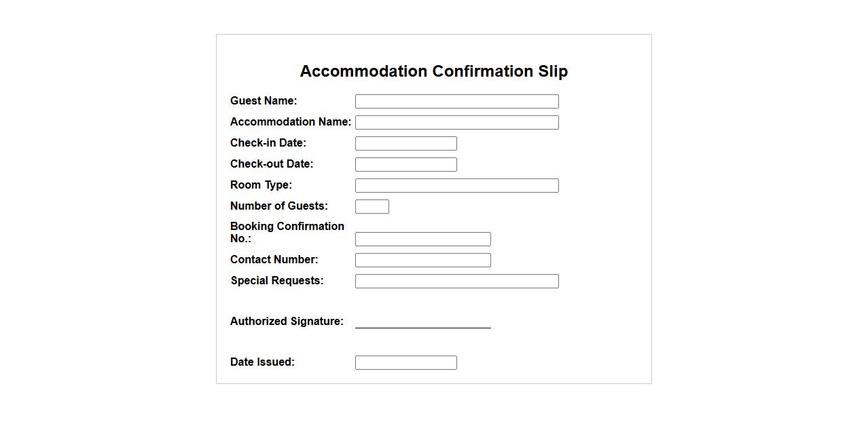Click the "Special Requests:" label text
This screenshot has height=441, width=868.
pos(276,281)
